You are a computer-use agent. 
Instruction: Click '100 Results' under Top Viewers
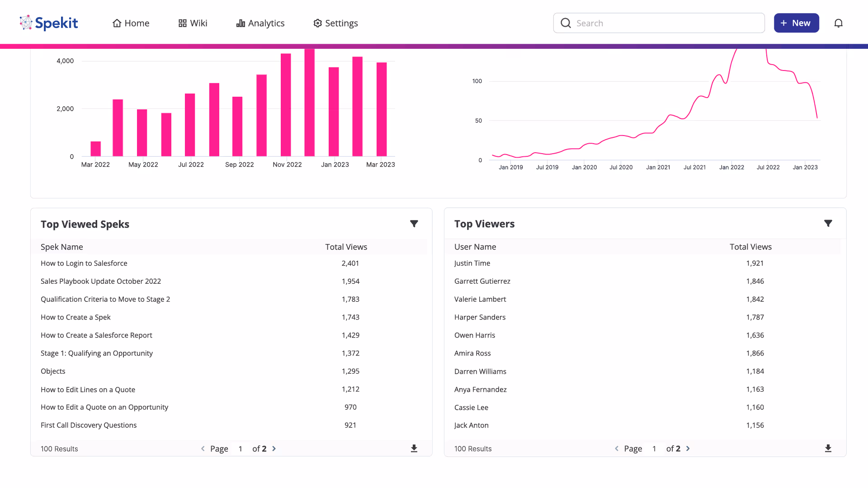tap(473, 449)
